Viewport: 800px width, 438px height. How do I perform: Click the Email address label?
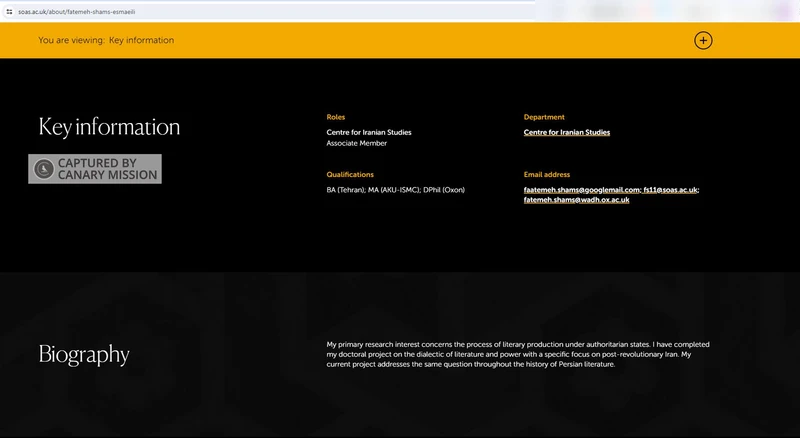546,175
